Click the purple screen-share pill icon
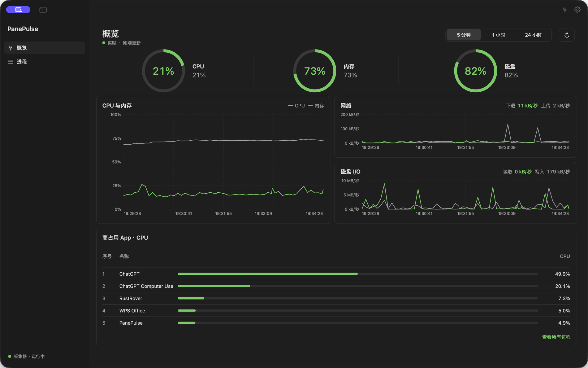 (x=18, y=10)
